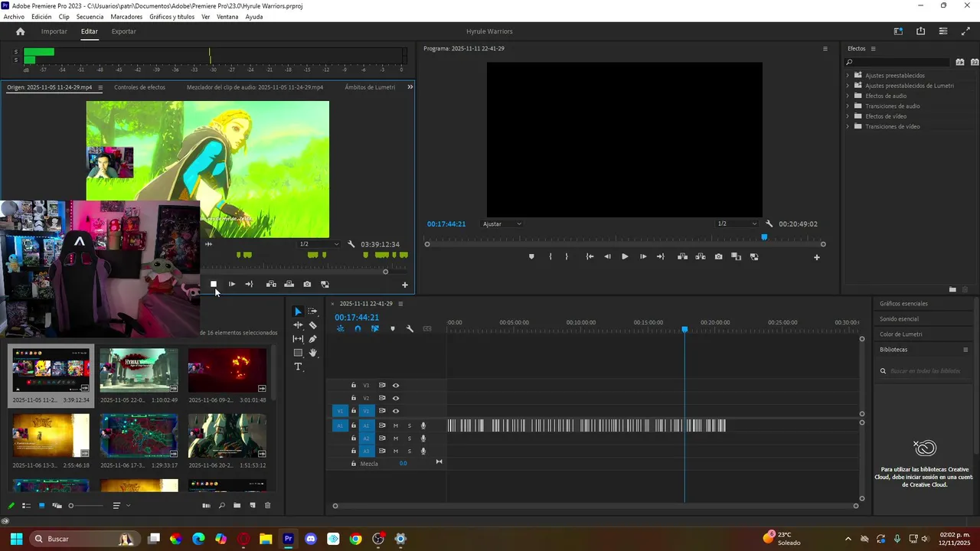This screenshot has height=551, width=980.
Task: Go to In point in Program monitor
Action: coord(590,257)
